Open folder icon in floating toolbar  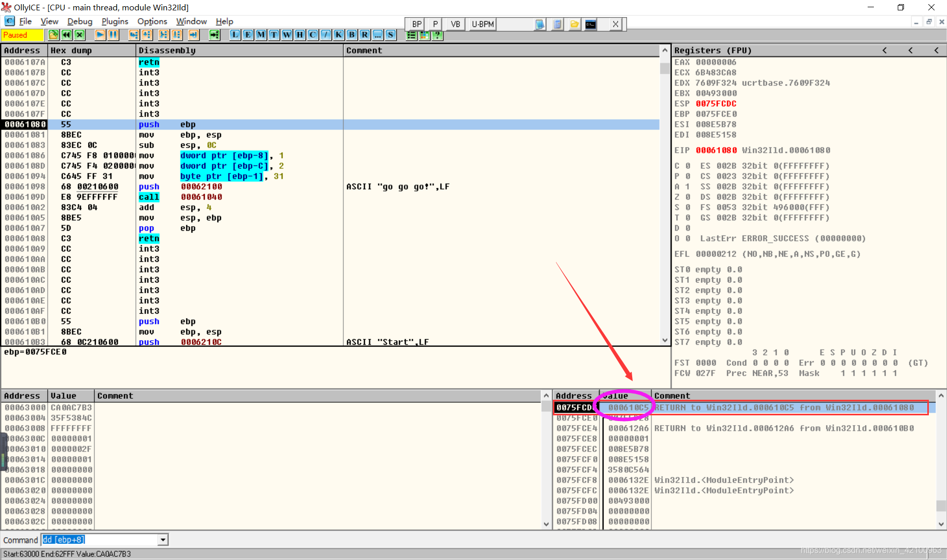pos(574,24)
